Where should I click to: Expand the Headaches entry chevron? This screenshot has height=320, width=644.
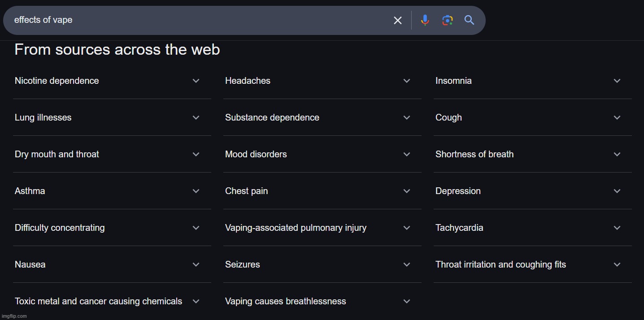click(407, 81)
